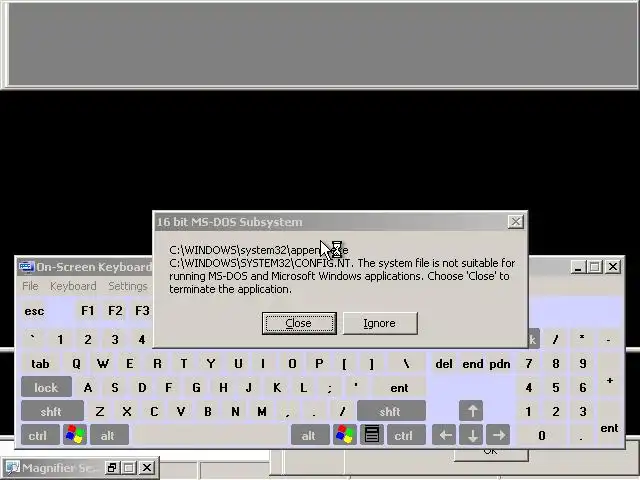Tap the space bar key

[210, 435]
